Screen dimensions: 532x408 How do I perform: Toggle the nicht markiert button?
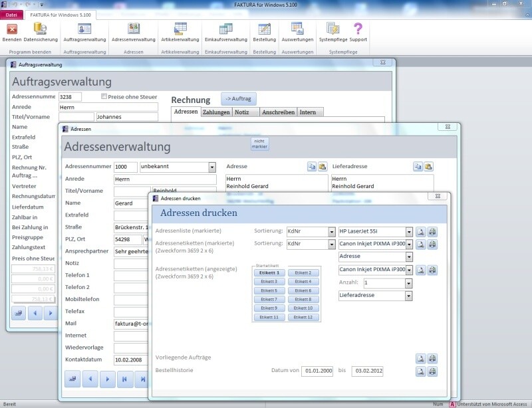[x=259, y=144]
